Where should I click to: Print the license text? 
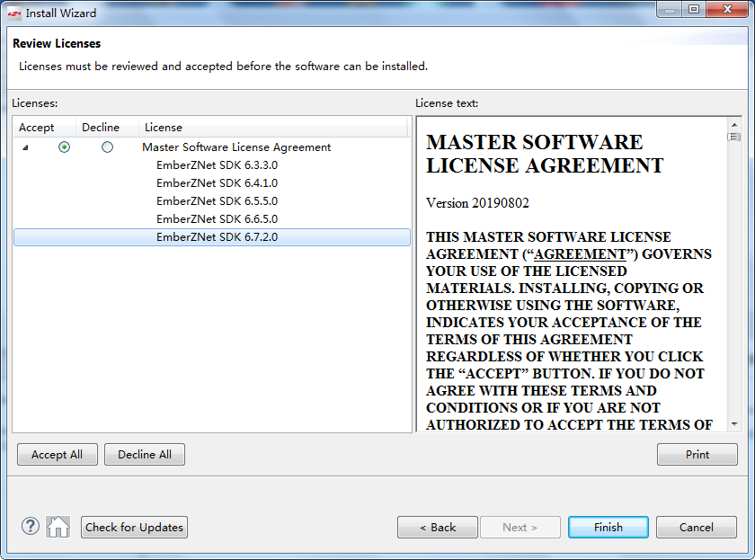(x=697, y=455)
